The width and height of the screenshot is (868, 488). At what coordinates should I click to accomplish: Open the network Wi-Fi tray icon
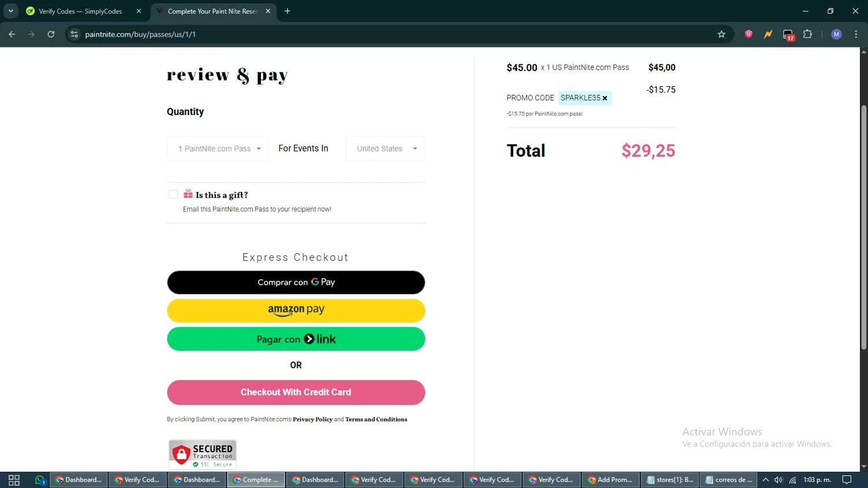(793, 480)
